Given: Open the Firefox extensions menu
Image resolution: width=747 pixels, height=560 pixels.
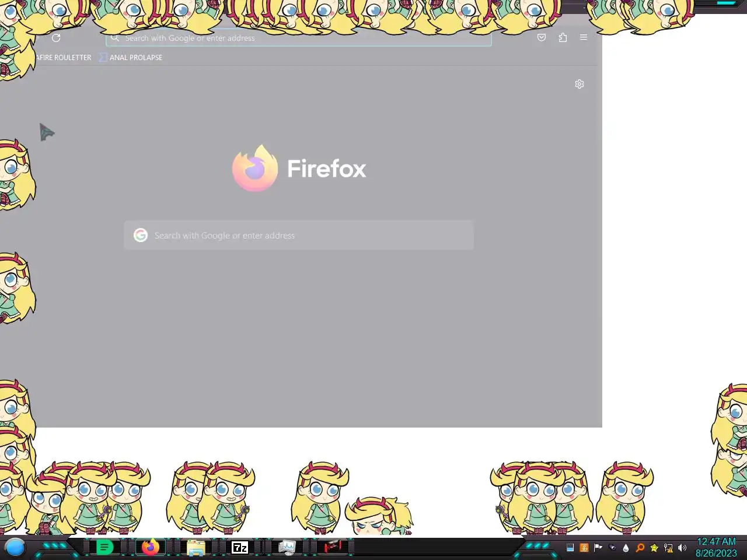Looking at the screenshot, I should [563, 37].
